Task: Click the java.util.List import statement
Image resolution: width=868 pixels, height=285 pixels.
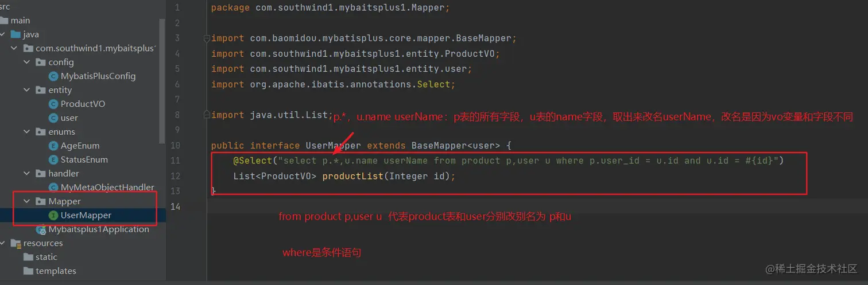Action: click(272, 115)
